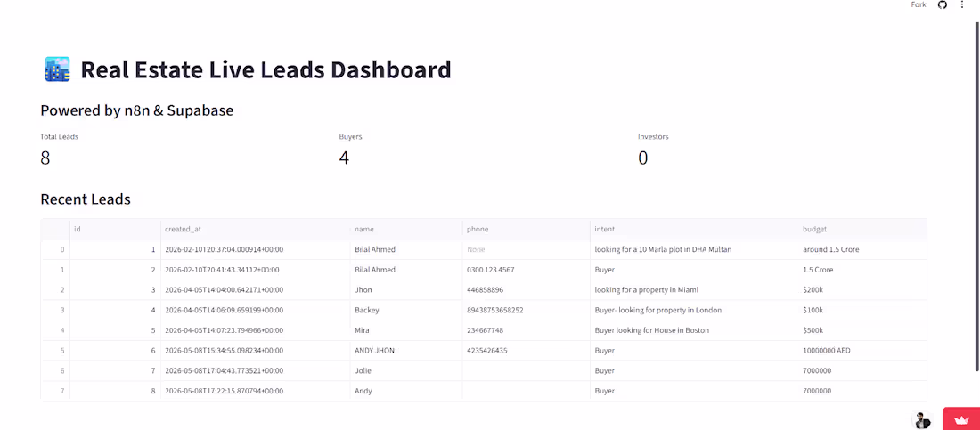
Task: Select the Investors metric value 0
Action: tap(642, 158)
